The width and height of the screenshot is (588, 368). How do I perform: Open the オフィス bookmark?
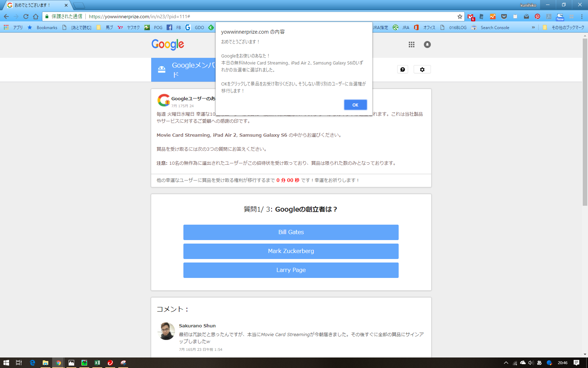(x=425, y=27)
